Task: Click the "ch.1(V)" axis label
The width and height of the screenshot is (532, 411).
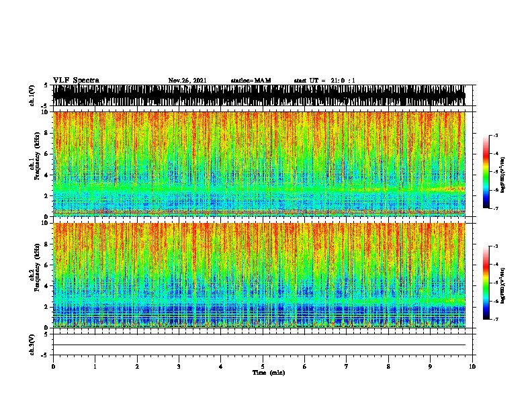Action: [32, 95]
